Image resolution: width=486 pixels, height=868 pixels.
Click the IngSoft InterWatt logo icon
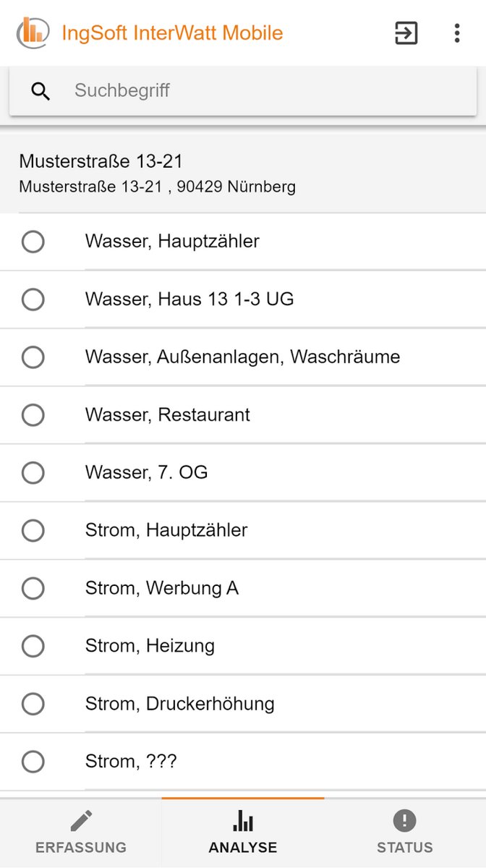33,33
